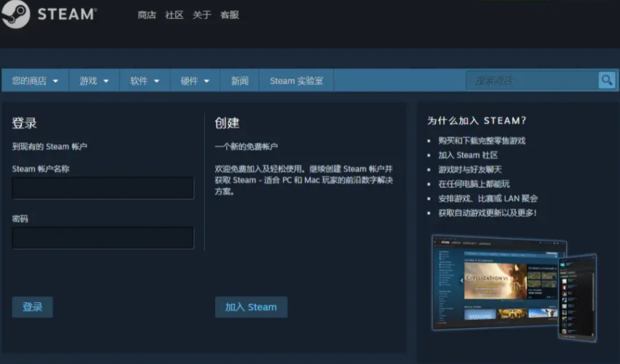This screenshot has height=364, width=620.
Task: Expand the 硬件 dropdown
Action: click(x=195, y=81)
